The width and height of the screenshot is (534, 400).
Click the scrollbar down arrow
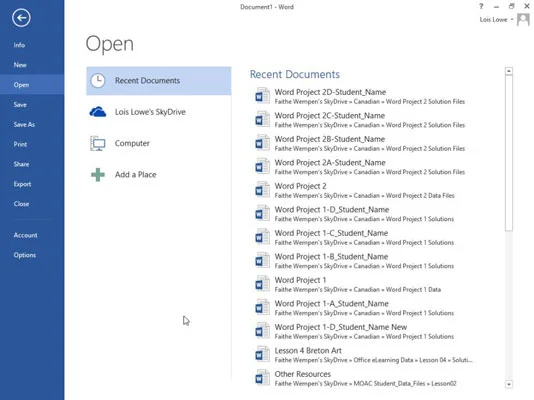[509, 384]
